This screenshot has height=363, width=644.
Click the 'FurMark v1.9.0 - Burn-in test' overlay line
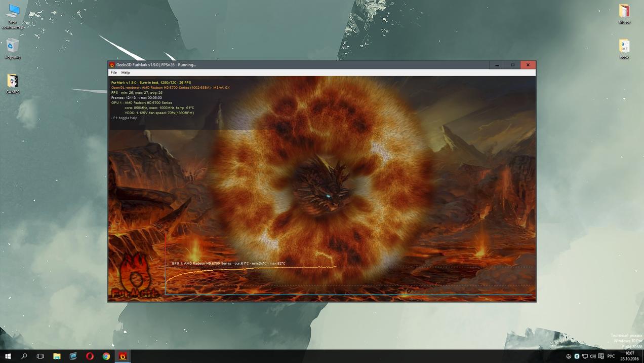pyautogui.click(x=151, y=83)
